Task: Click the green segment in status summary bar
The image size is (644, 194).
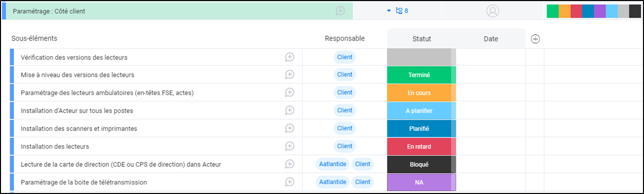Action: click(x=553, y=11)
